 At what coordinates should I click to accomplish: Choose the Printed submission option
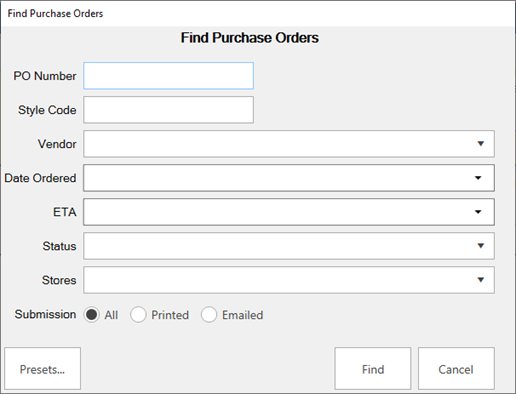coord(138,315)
